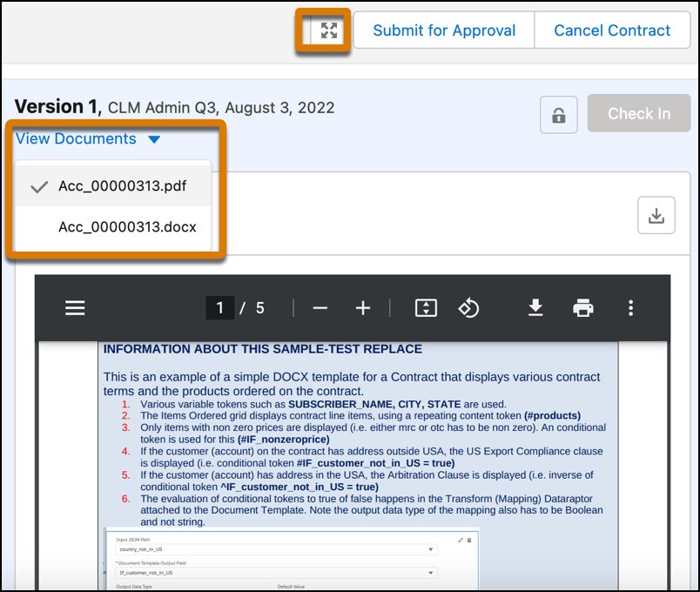Click the lock icon button
The image size is (700, 592).
558,115
